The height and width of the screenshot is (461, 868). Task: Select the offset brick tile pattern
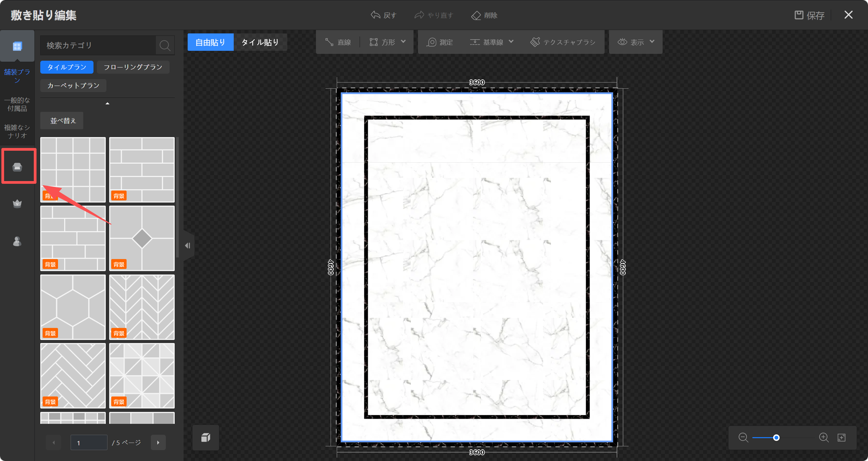coord(142,170)
